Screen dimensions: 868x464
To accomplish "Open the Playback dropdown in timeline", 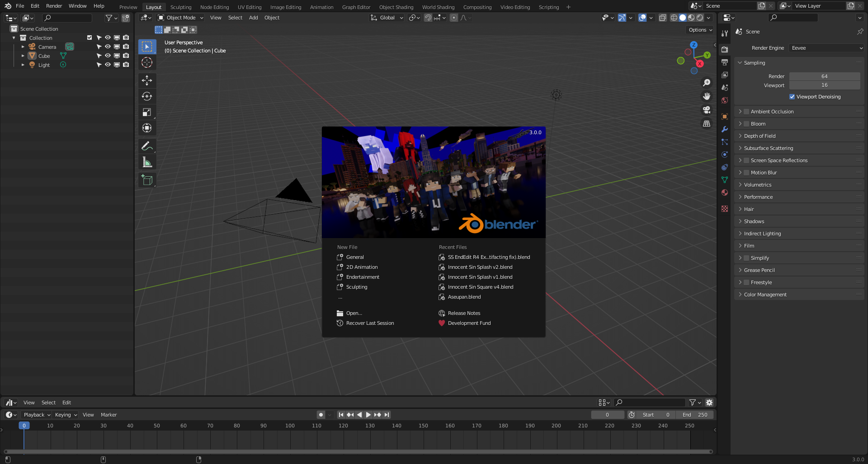I will [37, 415].
